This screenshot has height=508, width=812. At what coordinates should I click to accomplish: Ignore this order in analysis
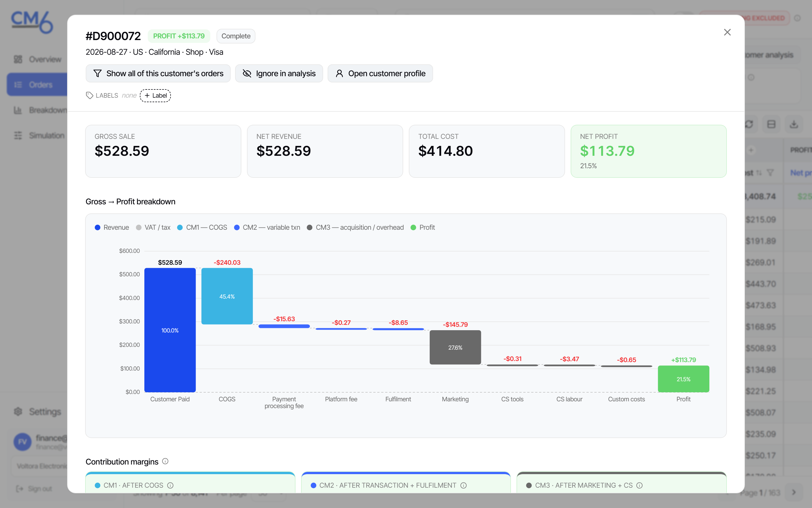point(279,73)
